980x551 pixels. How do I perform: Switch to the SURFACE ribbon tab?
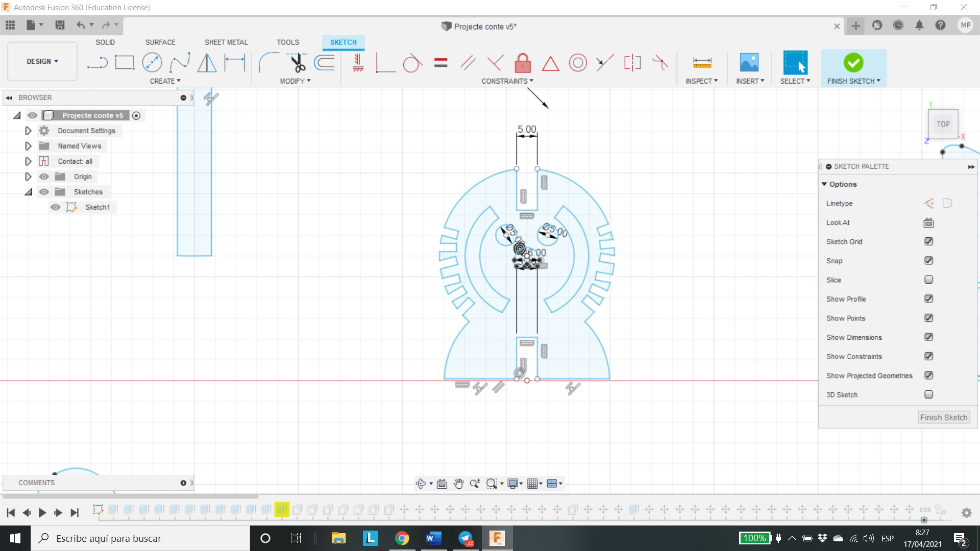[160, 42]
